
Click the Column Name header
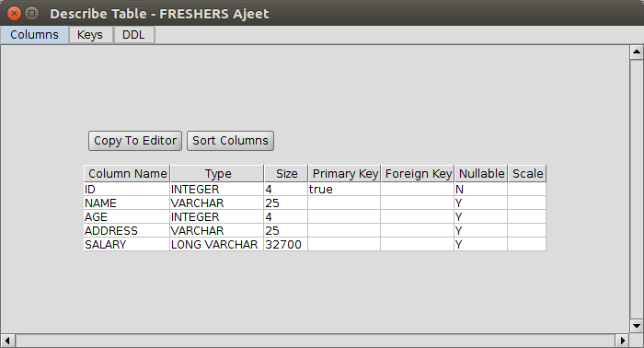click(x=127, y=174)
